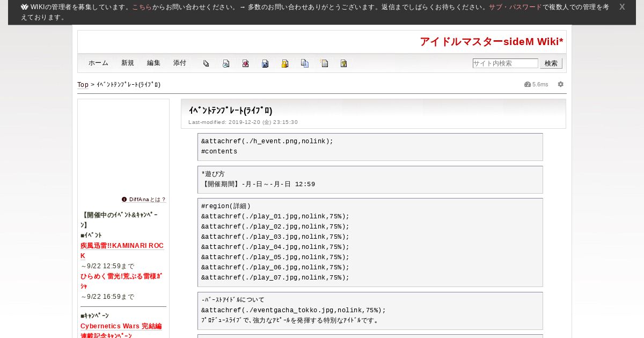Open 疾風迅雷!!KAMINARI ROCK event link
Viewport: 644px width, 338px height.
coord(122,251)
